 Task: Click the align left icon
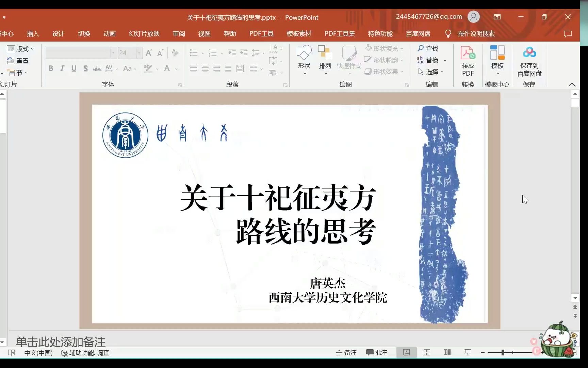tap(193, 68)
